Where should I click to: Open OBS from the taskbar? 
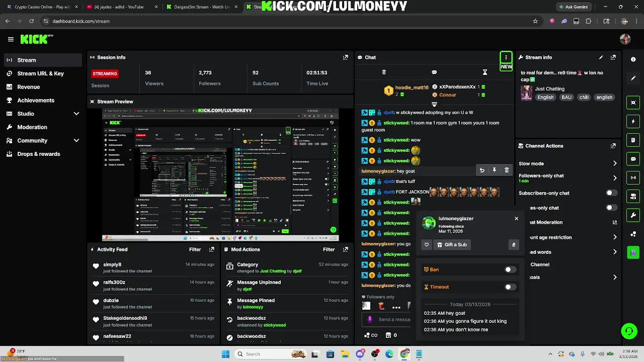[x=374, y=354]
